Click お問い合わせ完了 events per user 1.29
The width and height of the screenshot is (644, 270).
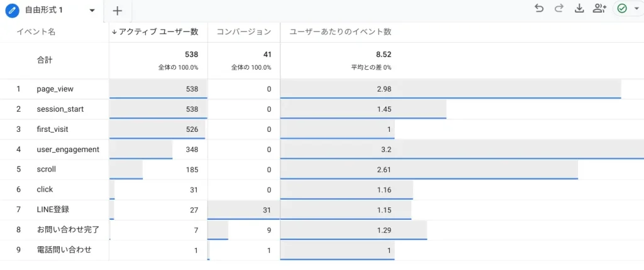[384, 230]
